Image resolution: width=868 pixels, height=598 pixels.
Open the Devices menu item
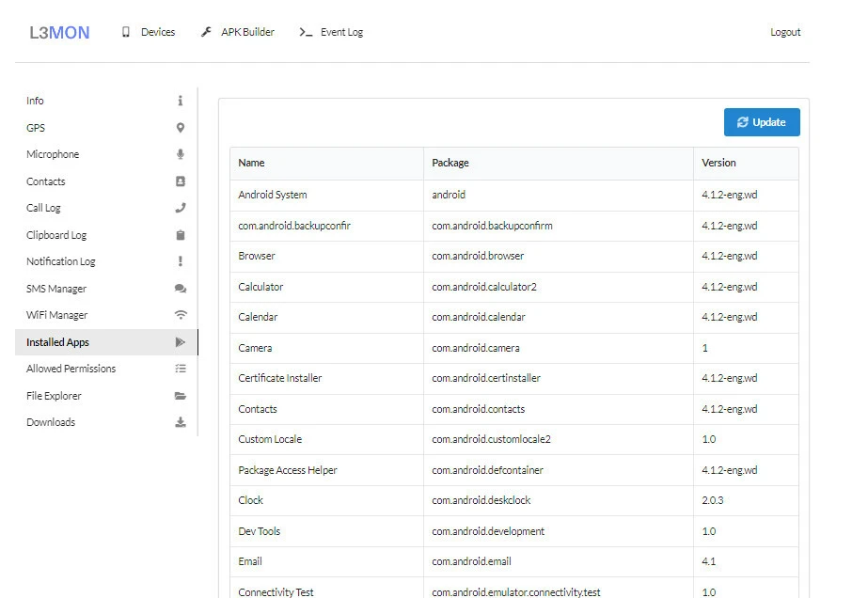click(149, 32)
